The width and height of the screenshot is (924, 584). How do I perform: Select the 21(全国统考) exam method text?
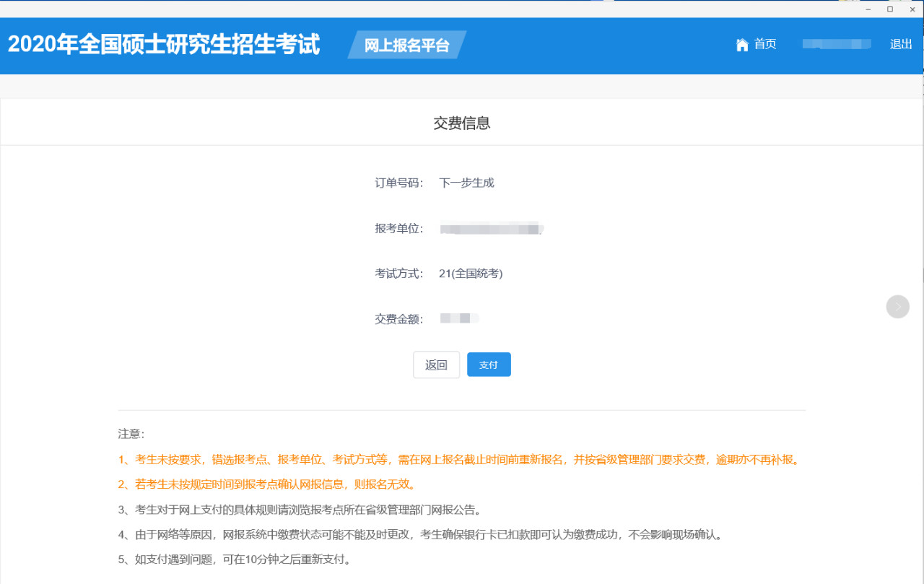pyautogui.click(x=471, y=274)
